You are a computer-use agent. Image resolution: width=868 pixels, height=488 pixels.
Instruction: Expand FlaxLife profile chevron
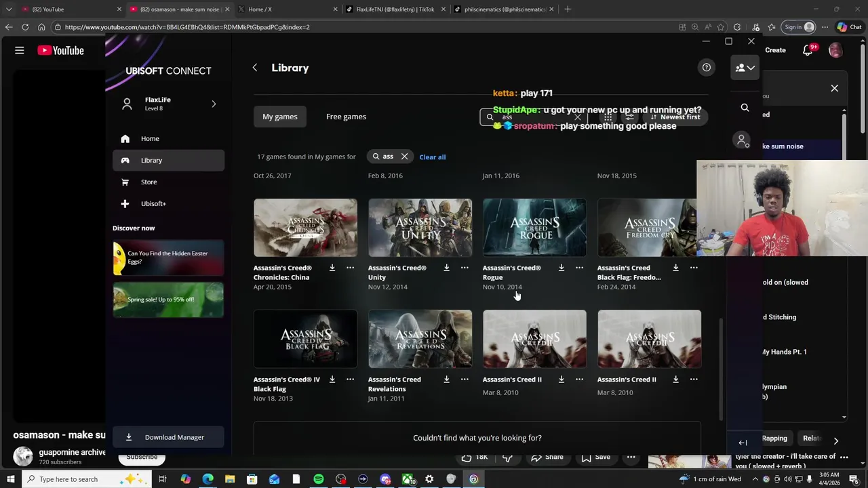click(214, 104)
